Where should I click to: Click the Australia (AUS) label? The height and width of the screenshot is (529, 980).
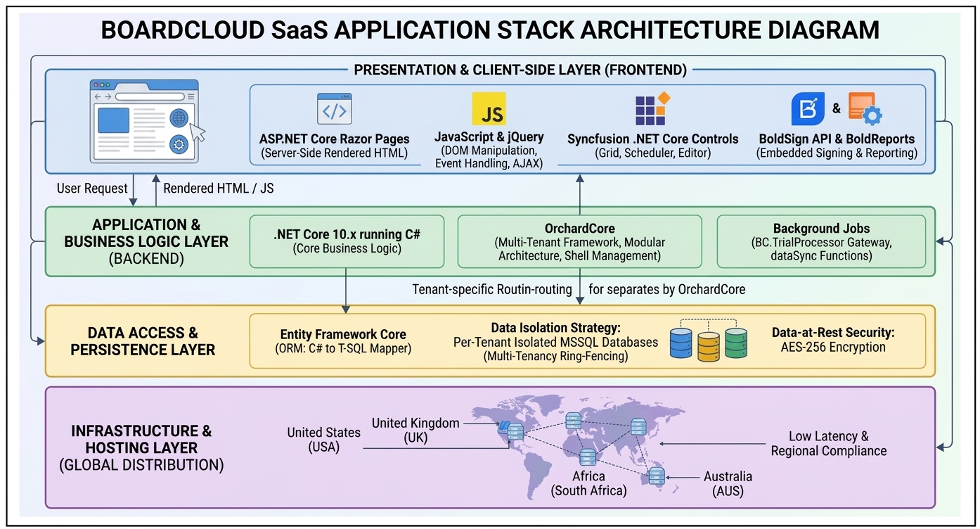point(728,483)
